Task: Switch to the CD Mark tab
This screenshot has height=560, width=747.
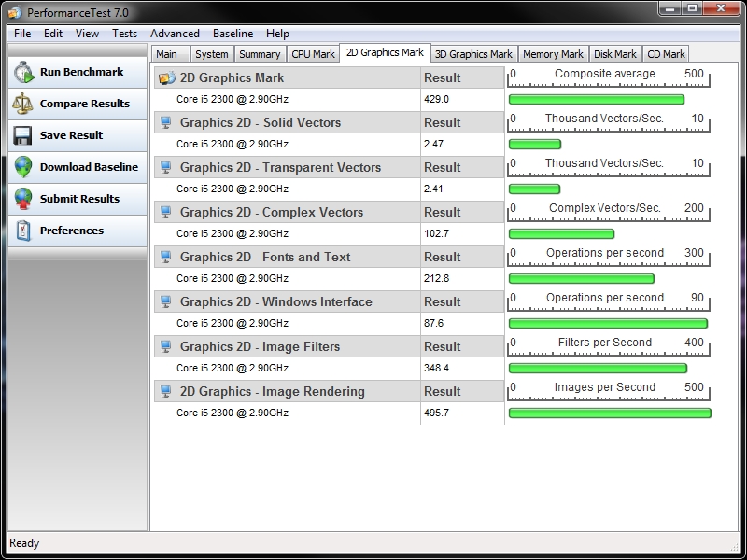Action: point(666,54)
